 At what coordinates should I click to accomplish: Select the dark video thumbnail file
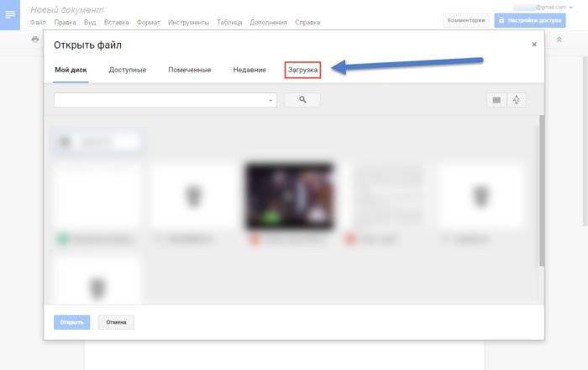[288, 196]
